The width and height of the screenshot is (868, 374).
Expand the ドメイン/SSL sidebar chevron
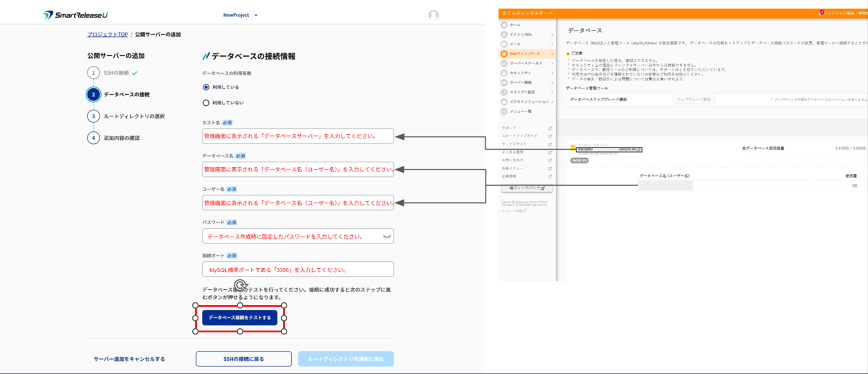[552, 34]
